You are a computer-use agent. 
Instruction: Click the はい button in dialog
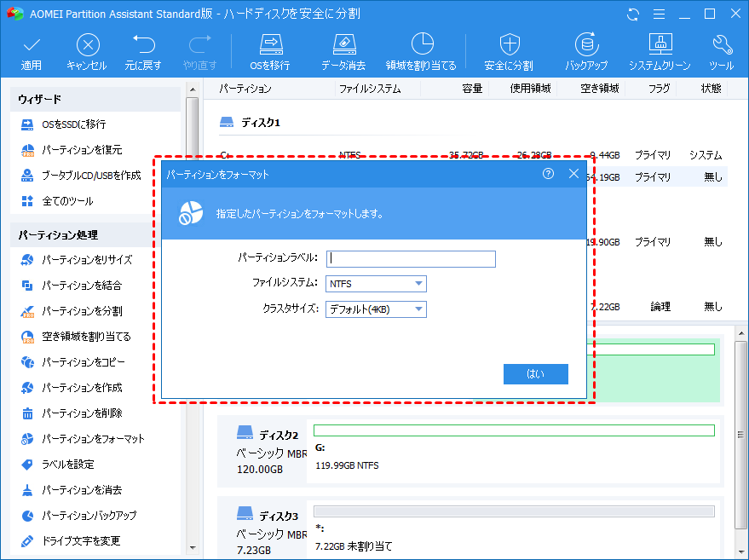pos(535,374)
